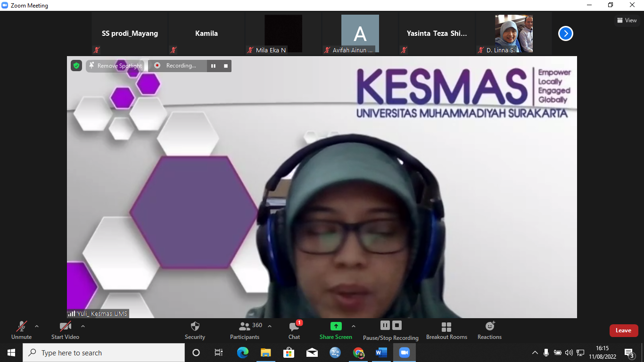Click the green Share Screen button
Screen dimensions: 644x362
[336, 330]
